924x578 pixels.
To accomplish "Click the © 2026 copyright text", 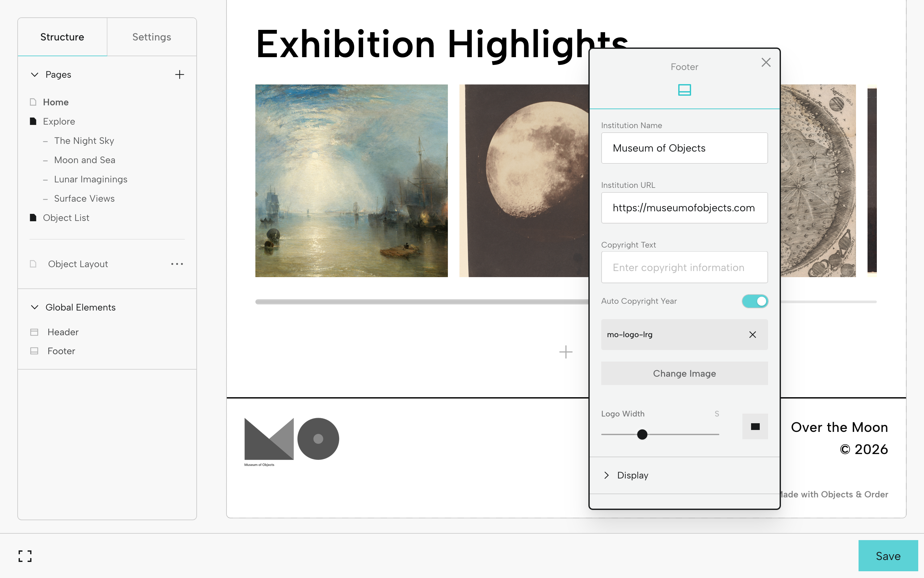I will (x=864, y=449).
